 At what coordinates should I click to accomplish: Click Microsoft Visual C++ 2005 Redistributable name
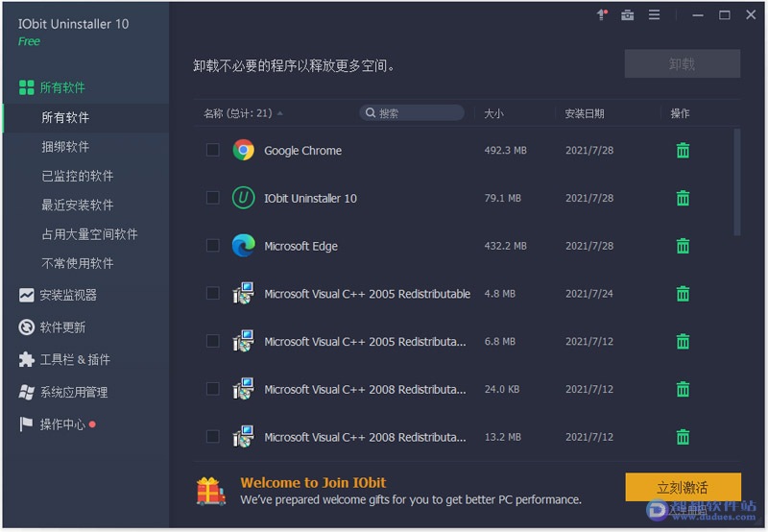coord(368,294)
